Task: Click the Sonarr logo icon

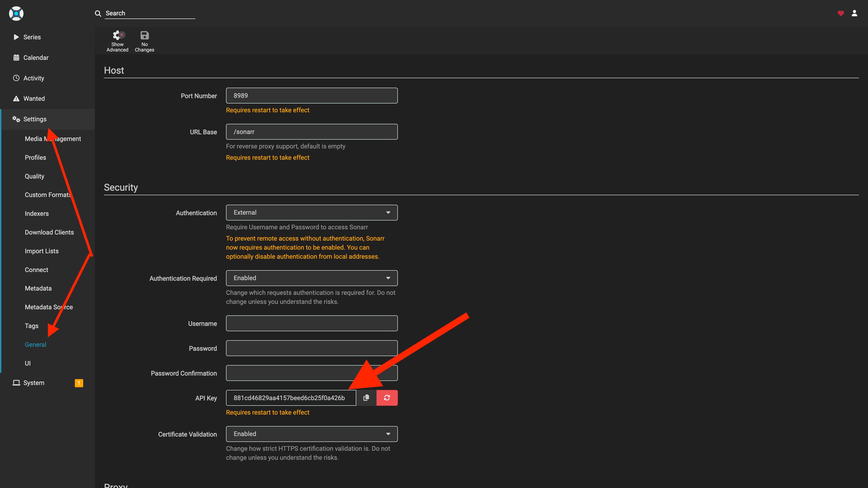Action: (x=16, y=14)
